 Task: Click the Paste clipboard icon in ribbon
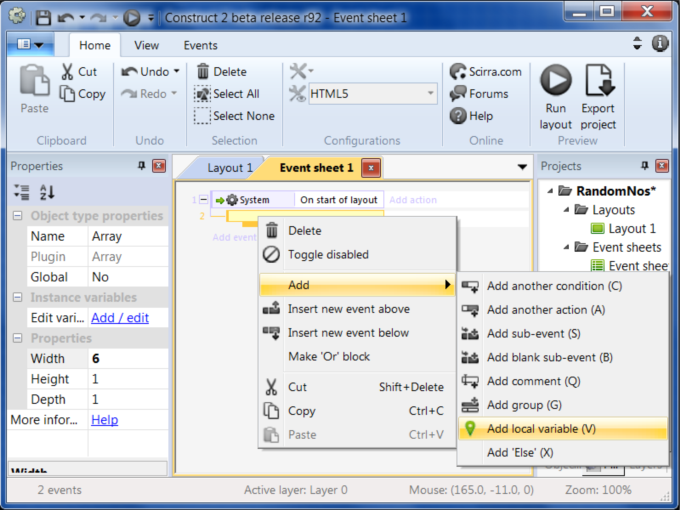(34, 80)
